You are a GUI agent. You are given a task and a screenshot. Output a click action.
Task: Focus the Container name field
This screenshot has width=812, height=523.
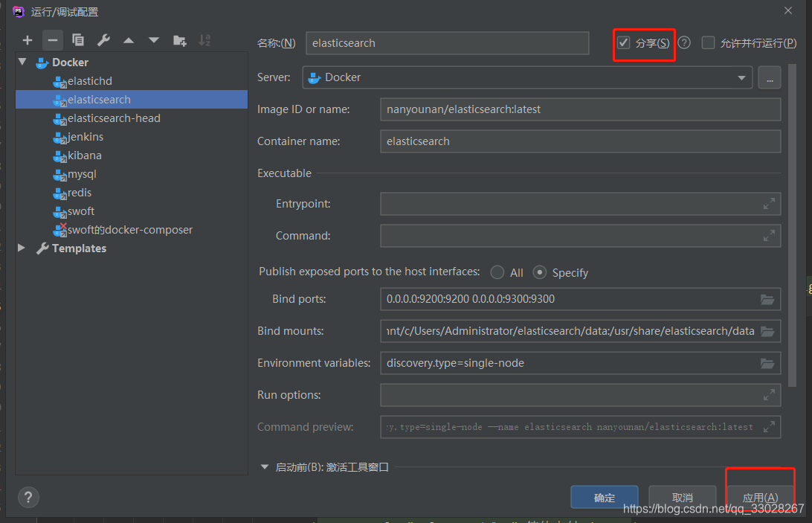(x=581, y=141)
